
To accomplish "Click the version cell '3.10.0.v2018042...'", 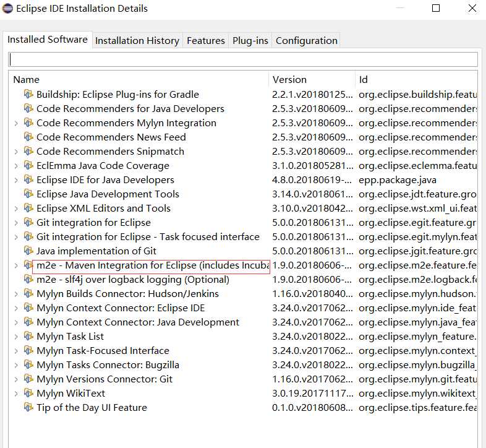I will click(x=312, y=209).
